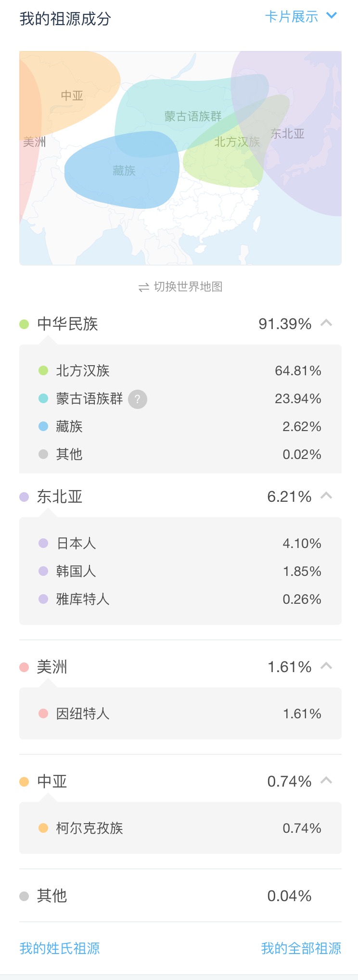The image size is (358, 980).
Task: Click the question mark icon beside 蒙古语族群
Action: pos(138,399)
